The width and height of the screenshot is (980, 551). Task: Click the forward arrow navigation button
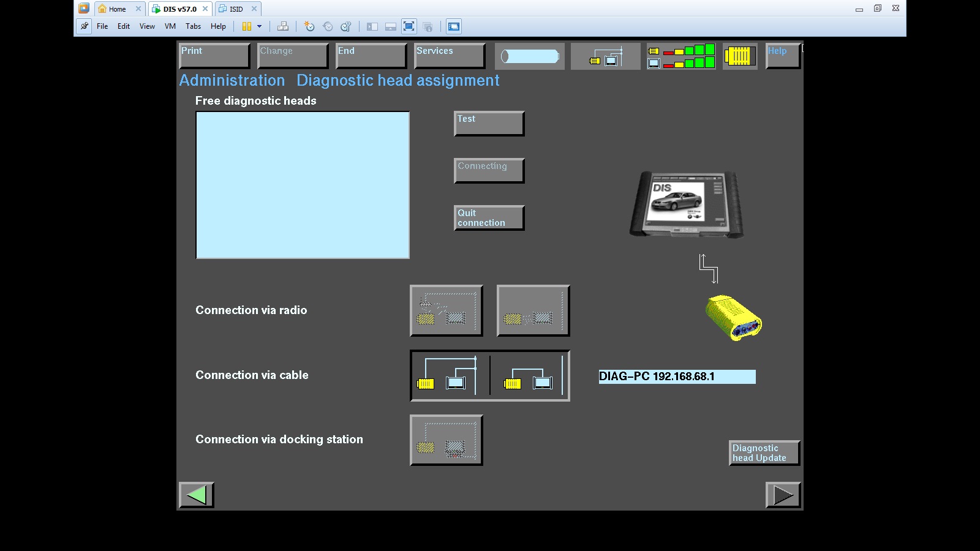tap(783, 495)
